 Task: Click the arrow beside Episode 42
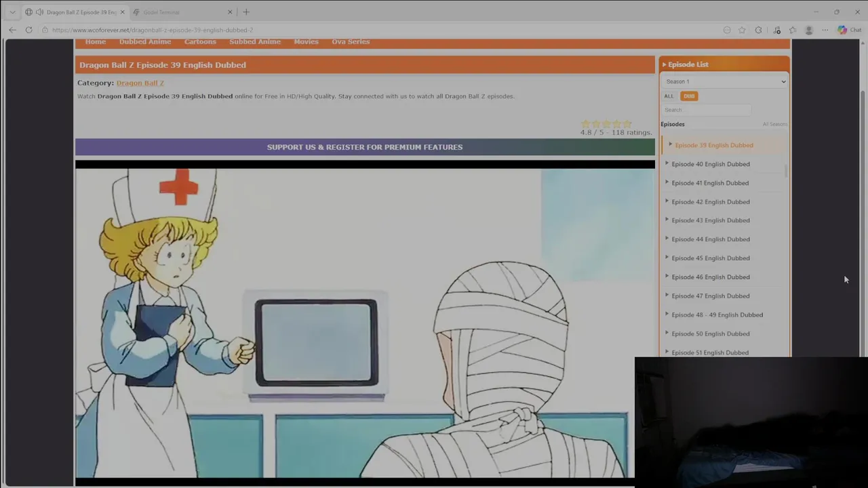coord(667,201)
